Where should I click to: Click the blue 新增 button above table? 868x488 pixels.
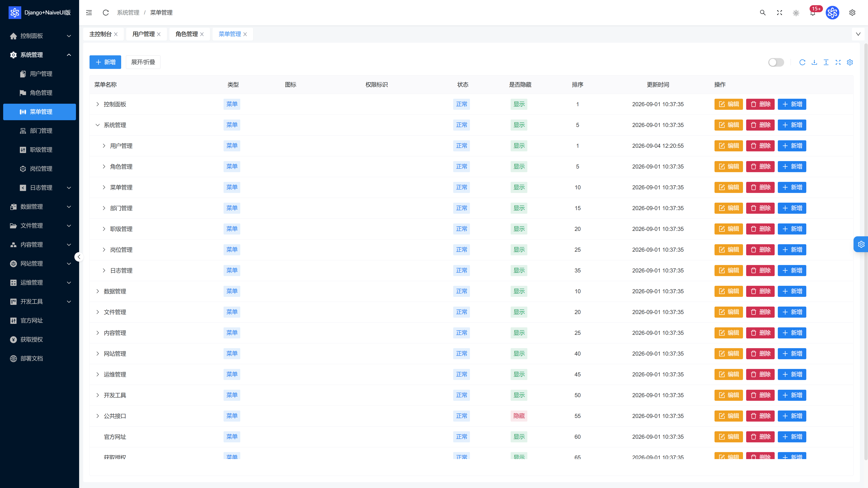point(105,62)
